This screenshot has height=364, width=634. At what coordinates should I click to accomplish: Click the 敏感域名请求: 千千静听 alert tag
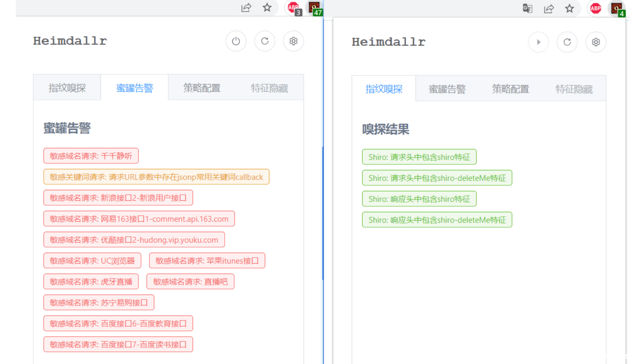click(x=91, y=156)
